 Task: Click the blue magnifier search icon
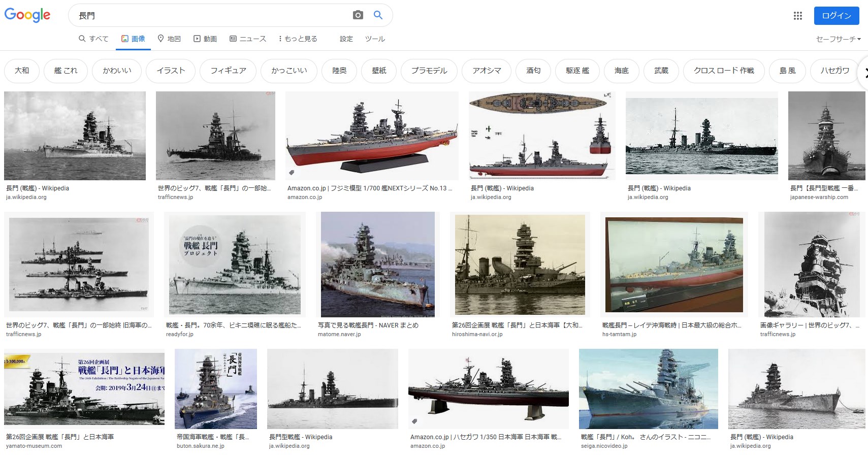pos(378,15)
